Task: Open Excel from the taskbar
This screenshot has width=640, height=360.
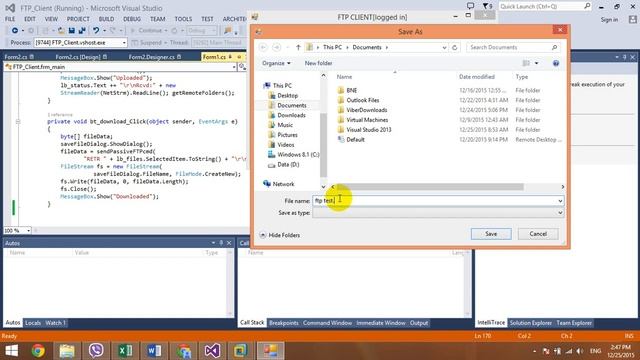Action: coord(125,351)
